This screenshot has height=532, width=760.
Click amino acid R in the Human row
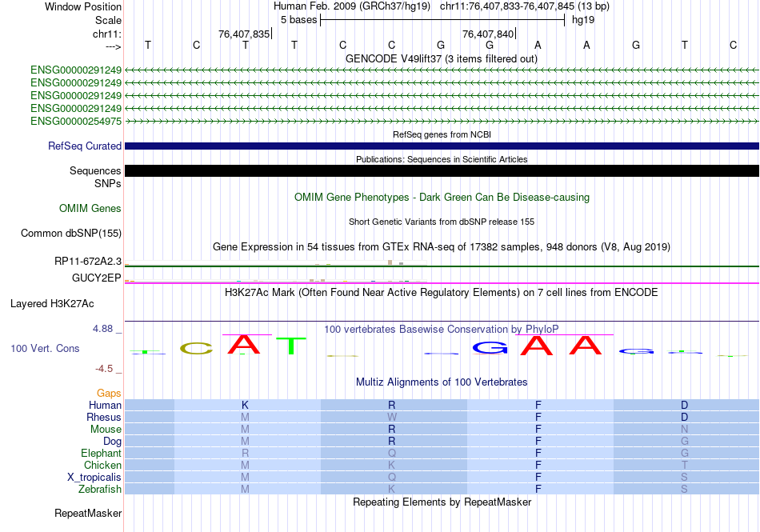click(x=392, y=405)
